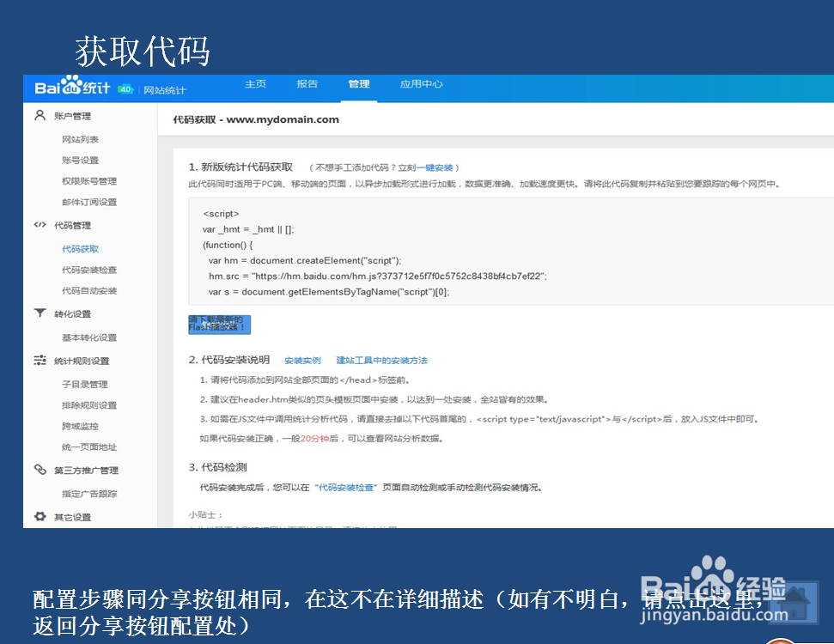Image resolution: width=834 pixels, height=644 pixels.
Task: Click the 建站工具中的安装方法 link
Action: (381, 360)
